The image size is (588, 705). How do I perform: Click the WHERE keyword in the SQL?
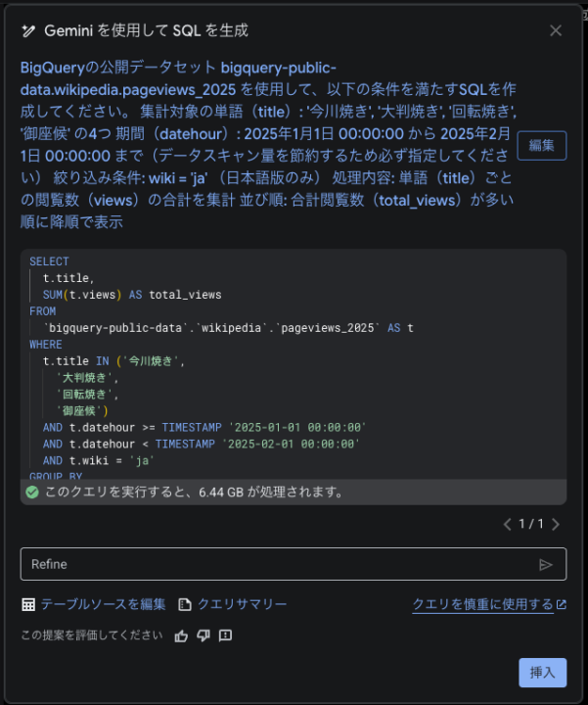[x=46, y=345]
